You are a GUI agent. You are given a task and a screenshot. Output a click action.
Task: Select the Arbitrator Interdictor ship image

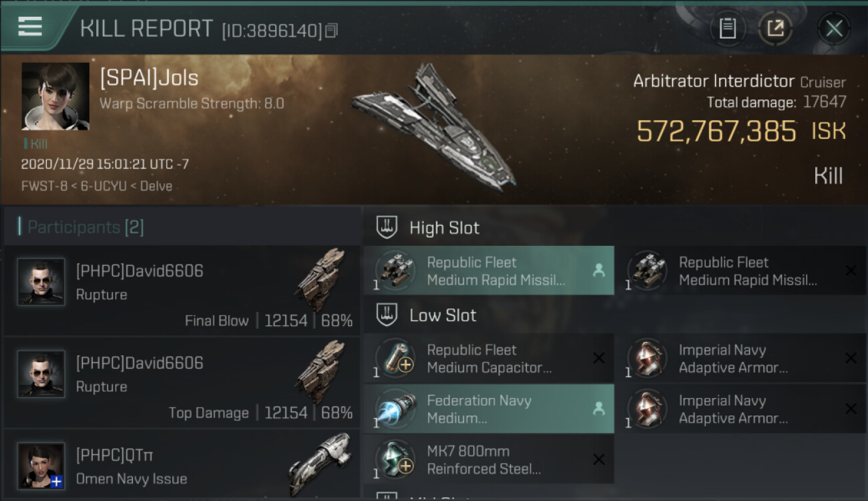coord(434,127)
